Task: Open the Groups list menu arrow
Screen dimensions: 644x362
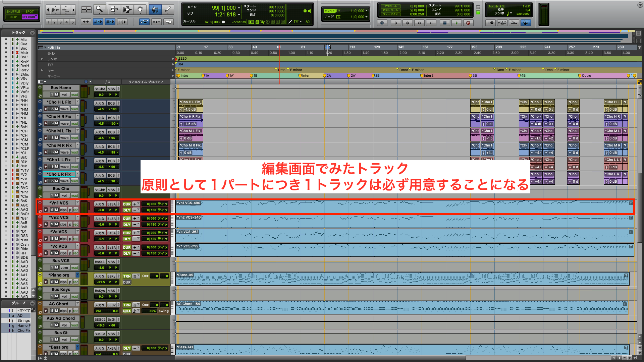Action: [x=32, y=303]
